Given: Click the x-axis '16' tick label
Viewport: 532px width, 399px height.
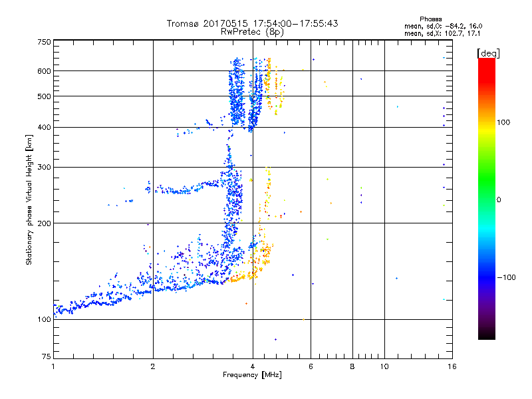Looking at the screenshot, I should click(452, 366).
